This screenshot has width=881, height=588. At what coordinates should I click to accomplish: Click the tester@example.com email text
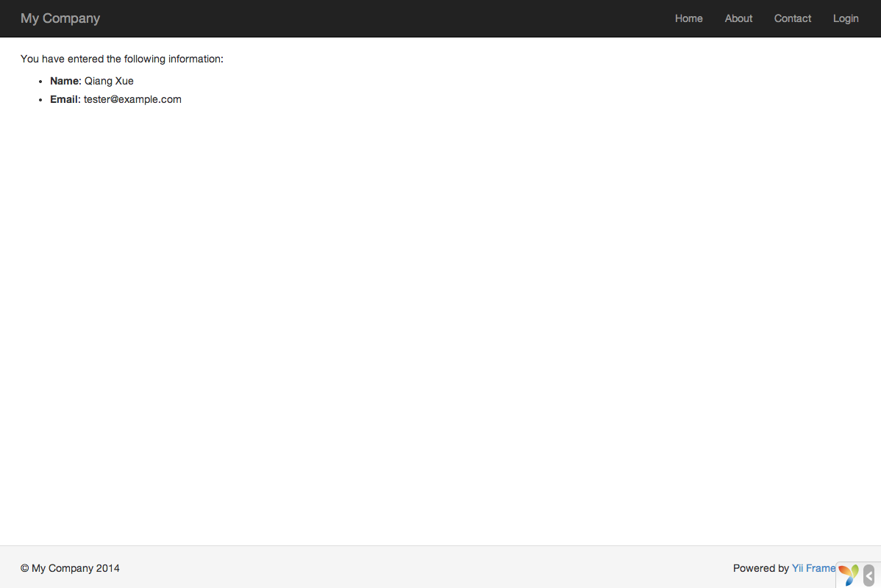132,99
